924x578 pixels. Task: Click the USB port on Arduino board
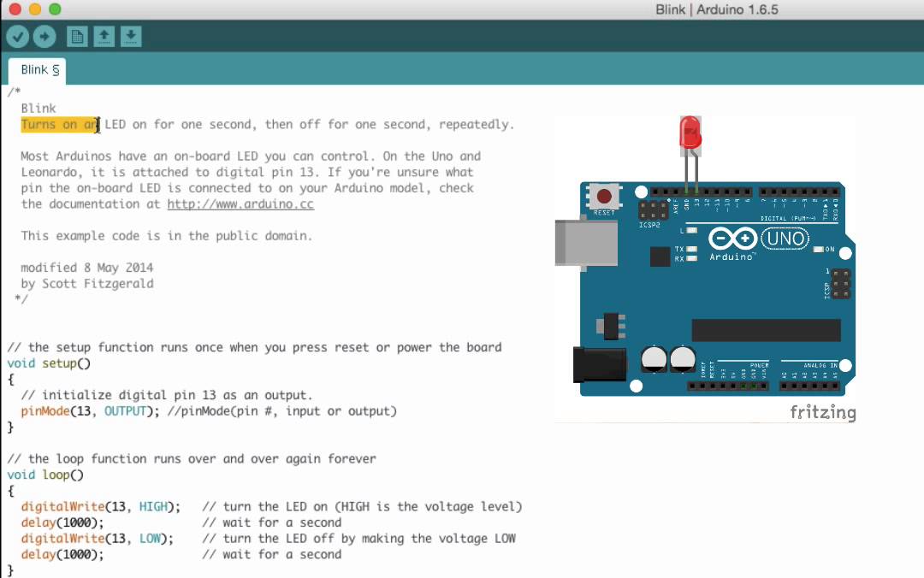click(x=586, y=243)
